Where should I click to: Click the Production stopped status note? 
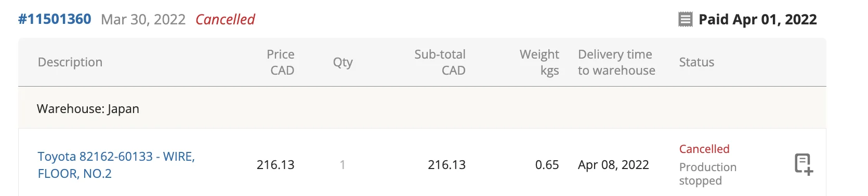[x=707, y=174]
